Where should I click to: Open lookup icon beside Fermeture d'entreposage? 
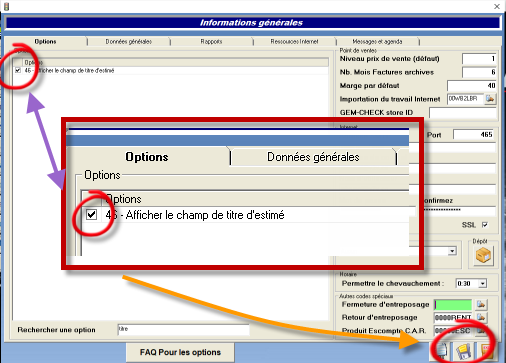tap(481, 304)
